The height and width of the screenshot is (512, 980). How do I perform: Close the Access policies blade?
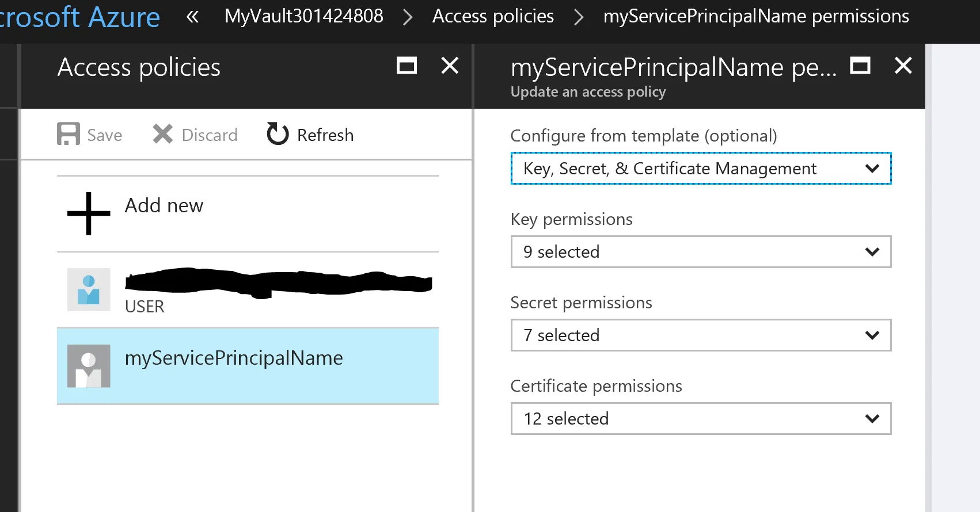tap(450, 66)
